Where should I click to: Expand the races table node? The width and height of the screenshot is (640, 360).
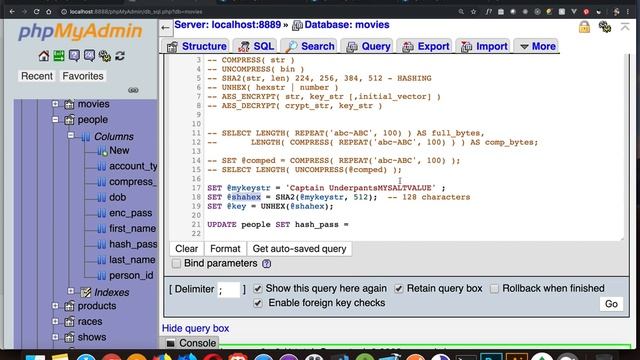[x=55, y=322]
